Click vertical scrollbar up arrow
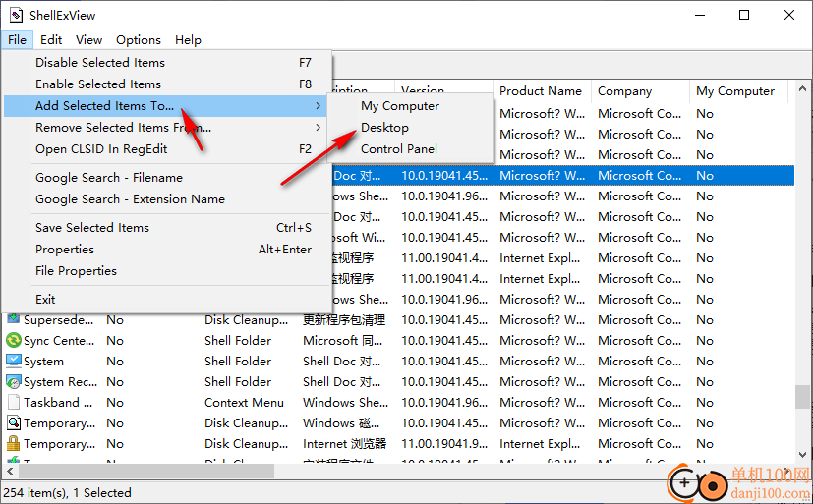 tap(803, 88)
